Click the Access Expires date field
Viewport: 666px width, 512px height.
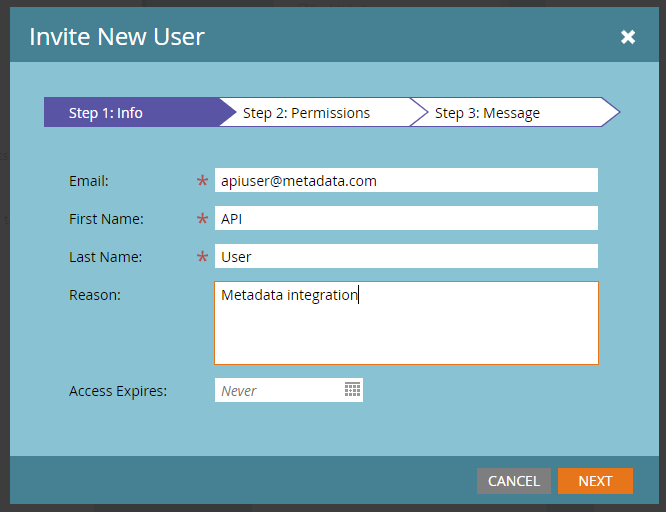[x=278, y=390]
